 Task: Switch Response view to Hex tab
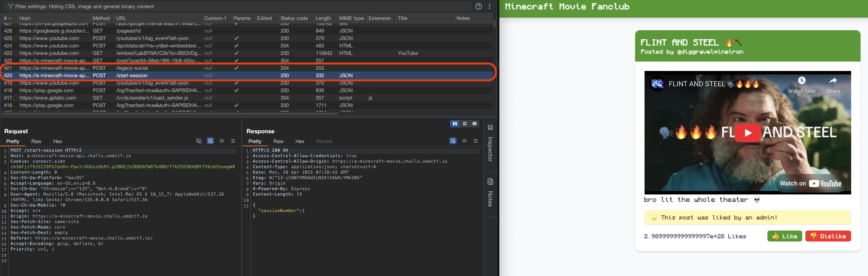(x=300, y=141)
